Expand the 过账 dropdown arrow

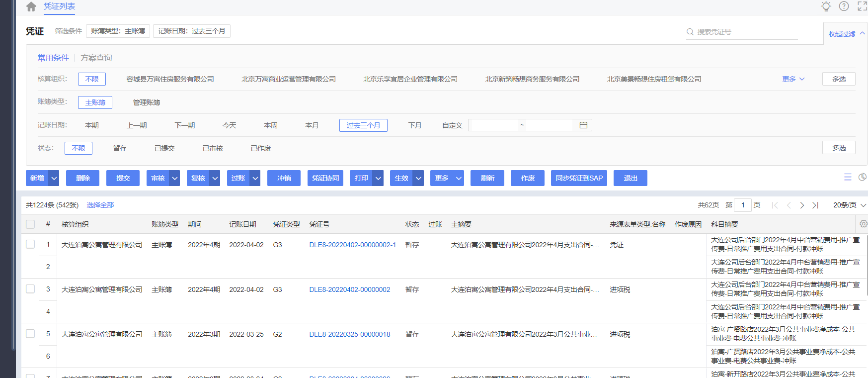[255, 178]
